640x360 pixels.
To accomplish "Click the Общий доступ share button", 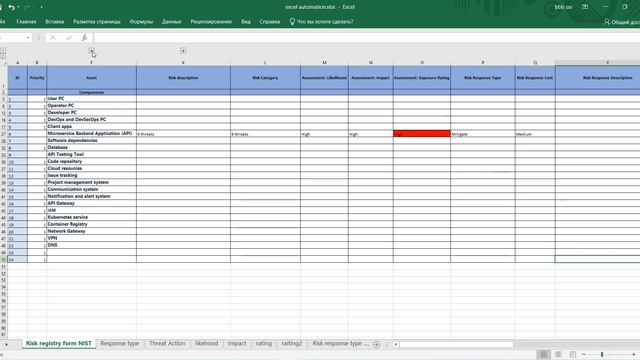I will [622, 22].
